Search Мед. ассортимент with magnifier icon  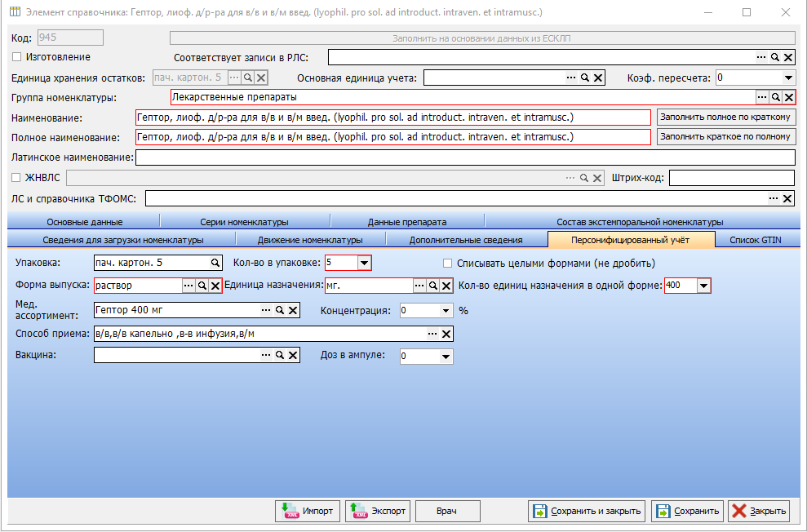click(279, 310)
